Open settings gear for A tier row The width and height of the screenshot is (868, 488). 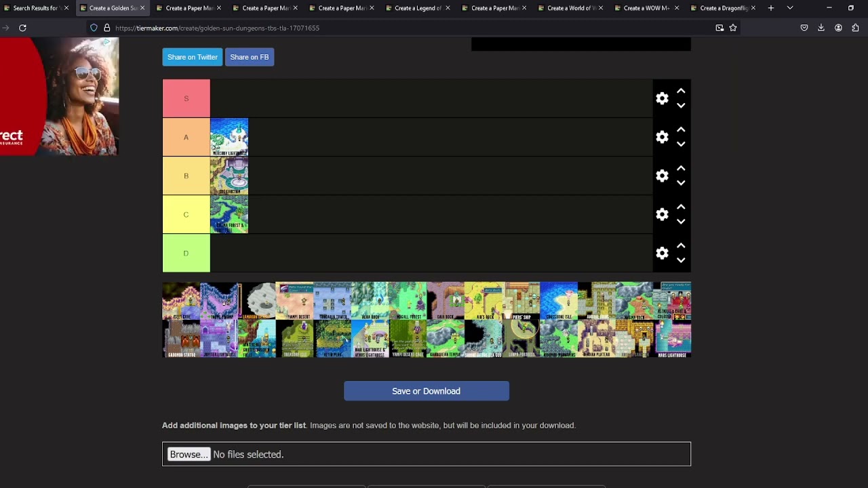(x=662, y=137)
